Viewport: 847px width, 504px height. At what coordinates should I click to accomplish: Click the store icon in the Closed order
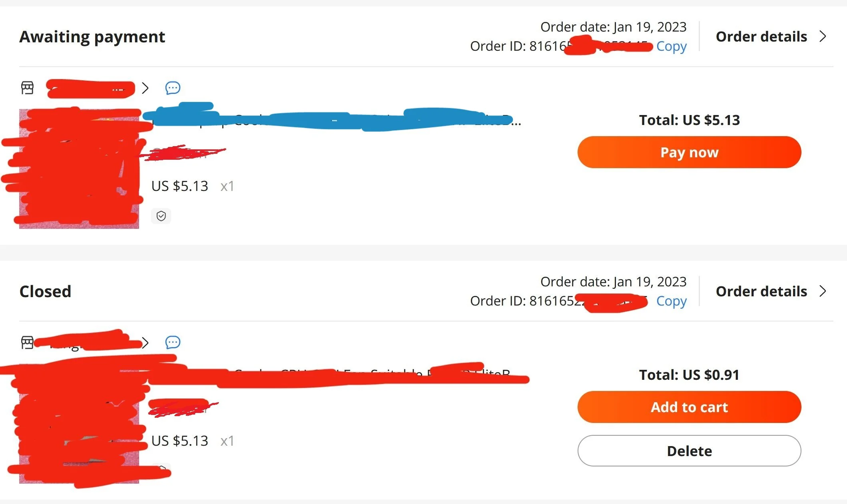click(x=27, y=342)
